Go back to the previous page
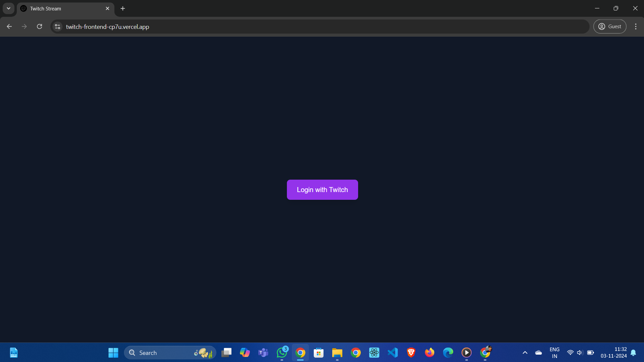The image size is (644, 362). coord(9,27)
